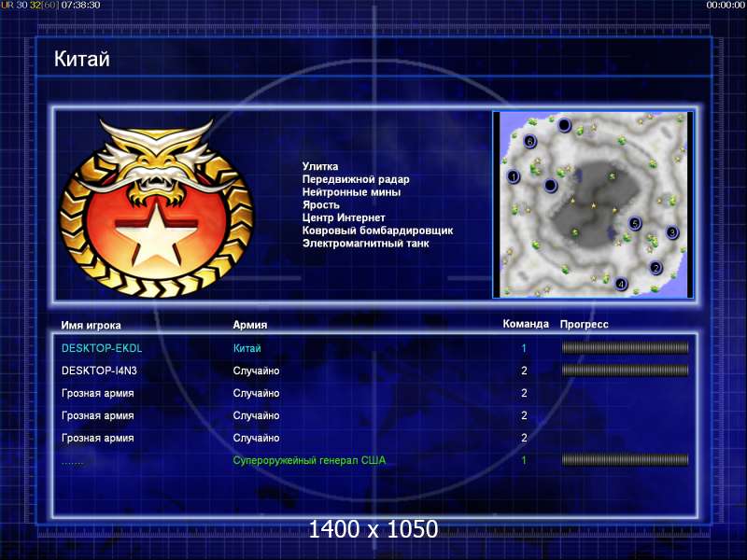Select start position marker 4 on the map
Screen dimensions: 747x560
620,285
